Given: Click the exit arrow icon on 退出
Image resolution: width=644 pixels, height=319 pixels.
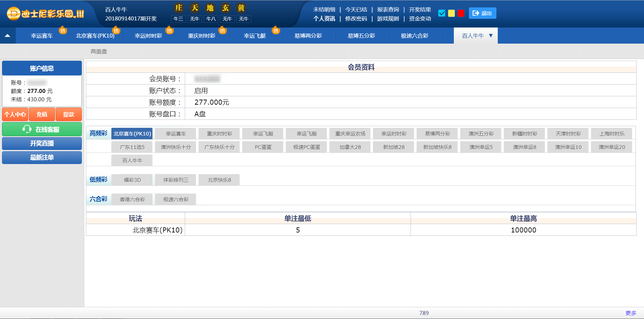Looking at the screenshot, I should pos(476,13).
